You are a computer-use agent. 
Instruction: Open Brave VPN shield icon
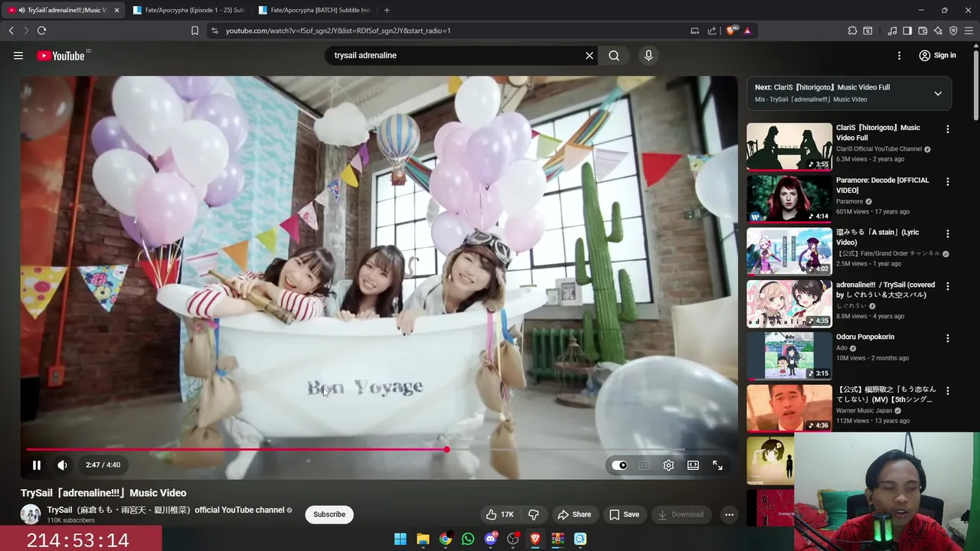[x=953, y=31]
